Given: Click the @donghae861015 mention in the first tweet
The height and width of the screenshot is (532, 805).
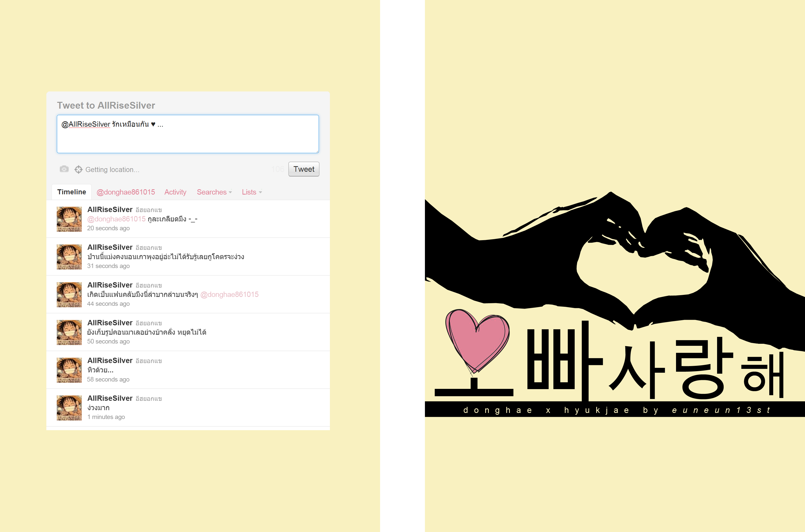Looking at the screenshot, I should [x=116, y=219].
